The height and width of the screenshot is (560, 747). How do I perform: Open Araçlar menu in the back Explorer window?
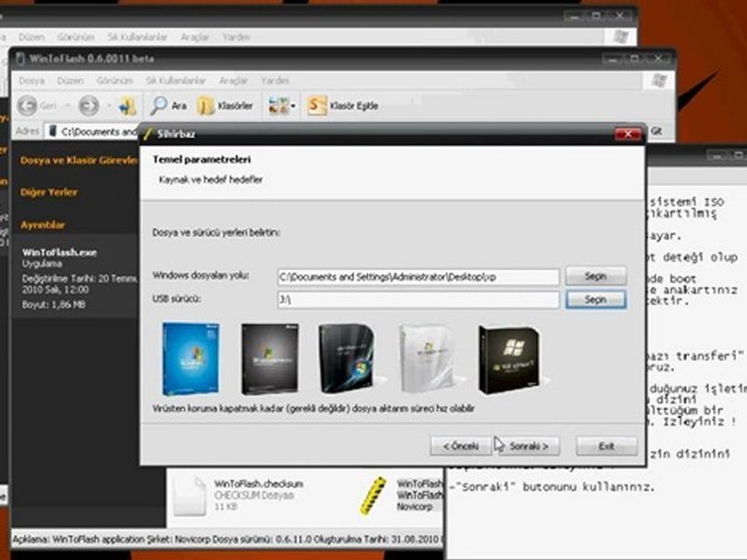tap(195, 37)
